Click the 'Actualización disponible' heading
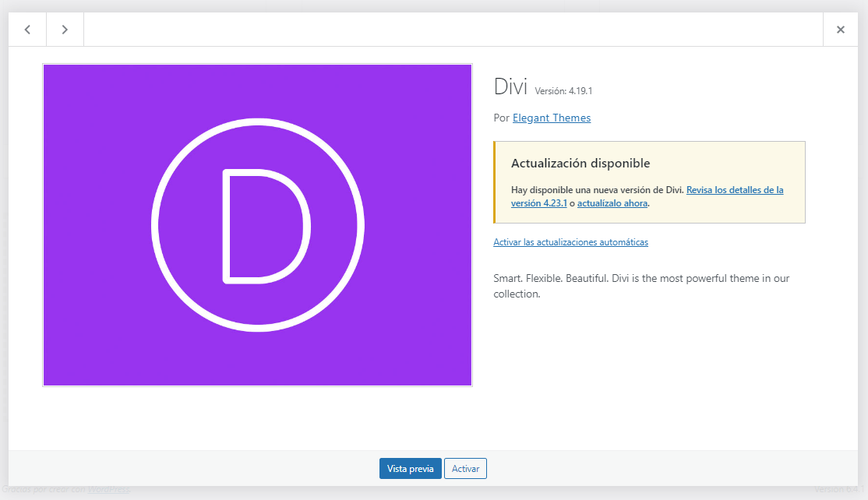868x500 pixels. point(580,164)
